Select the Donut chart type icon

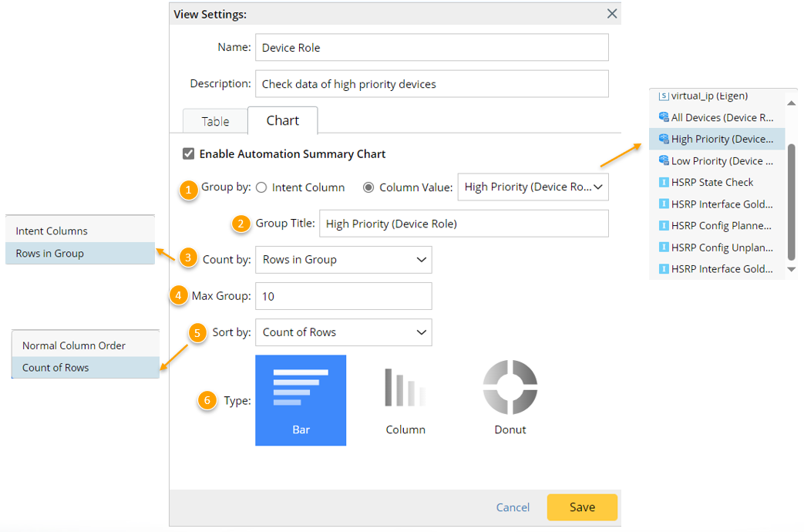[510, 393]
